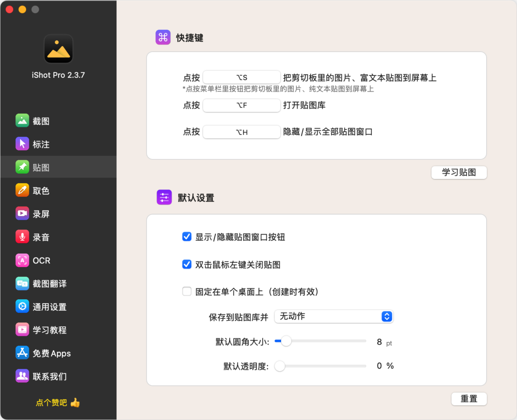
Task: Click the 默认设置 sliders header icon
Action: coord(164,197)
